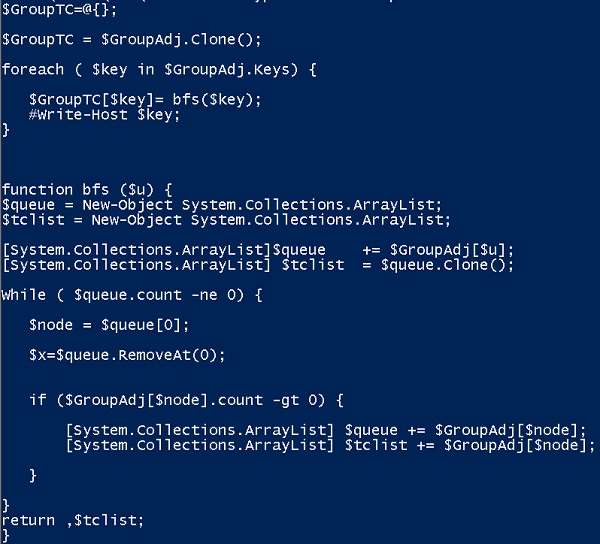This screenshot has width=600, height=544.
Task: Click $GroupAdj[$u] in queue assignment
Action: 452,250
